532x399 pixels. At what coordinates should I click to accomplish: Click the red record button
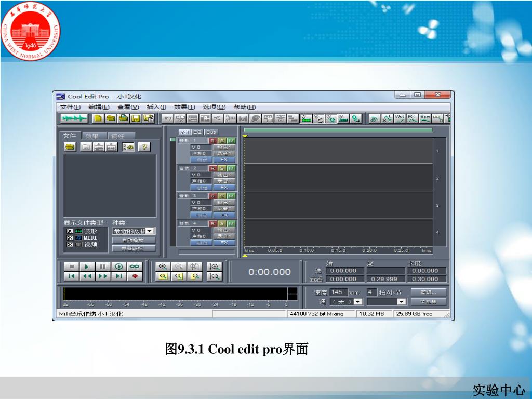(135, 276)
